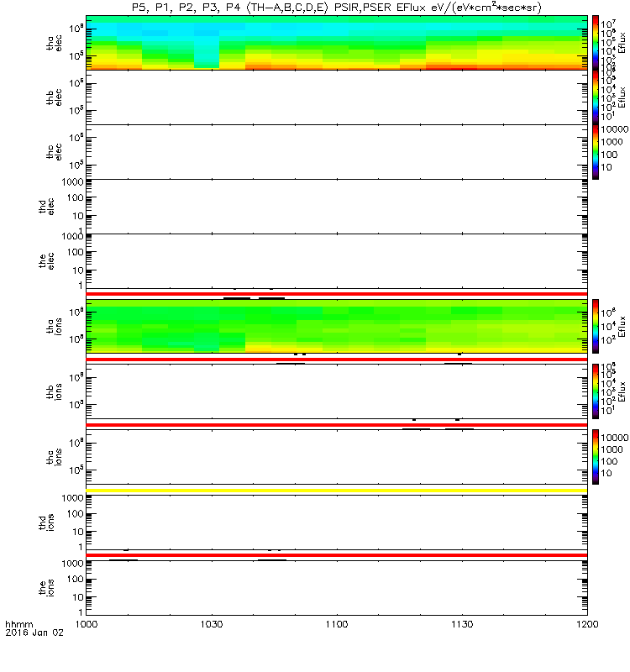The height and width of the screenshot is (672, 630).
Task: Click the red bar above thb ions panel
Action: (337, 360)
